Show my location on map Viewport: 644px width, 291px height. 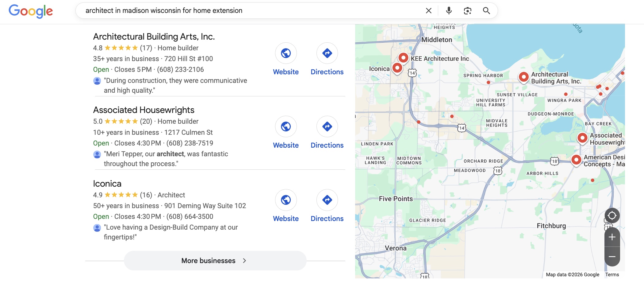tap(612, 215)
